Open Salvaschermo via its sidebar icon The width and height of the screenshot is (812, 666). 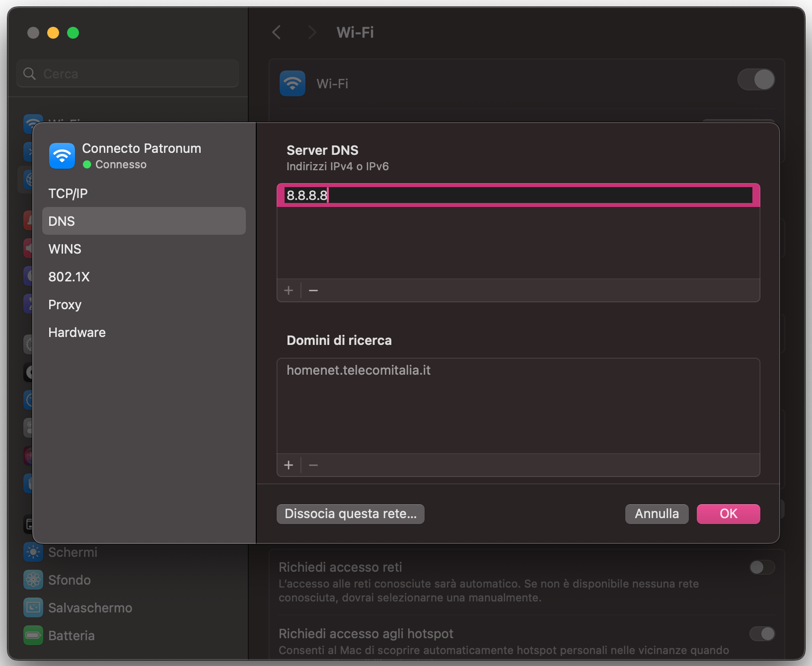coord(32,607)
